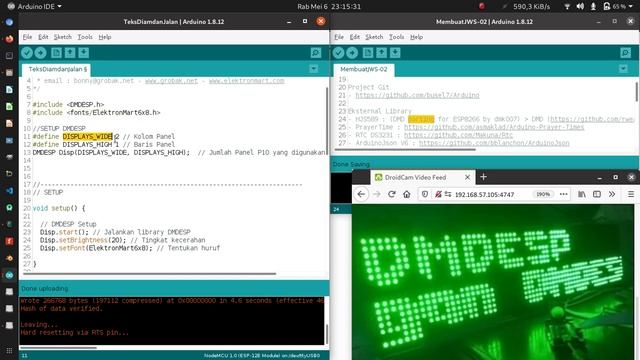The image size is (640, 360).
Task: Create new sketch in MembuatJWS-02 window
Action: [368, 53]
